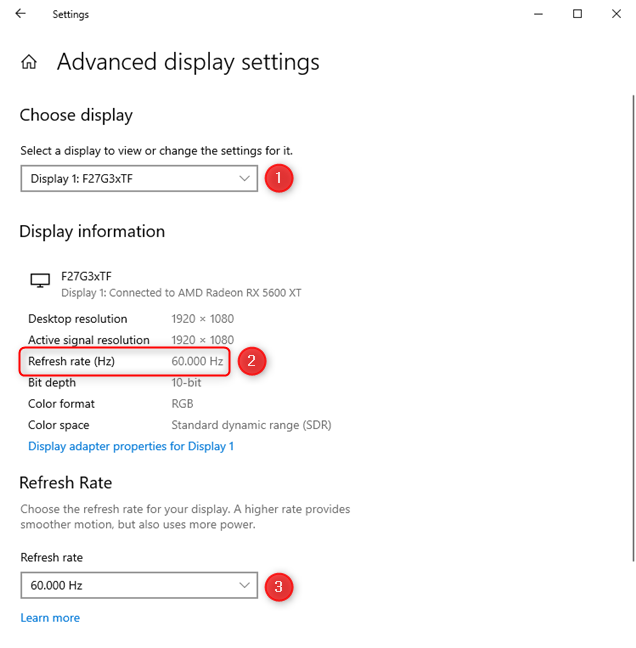Click the Desktop resolution 1920 × 1080 value
The width and height of the screenshot is (636, 648).
point(202,319)
